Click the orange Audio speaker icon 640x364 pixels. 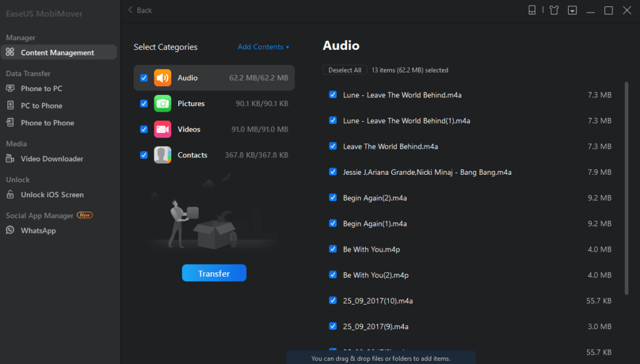pos(162,78)
